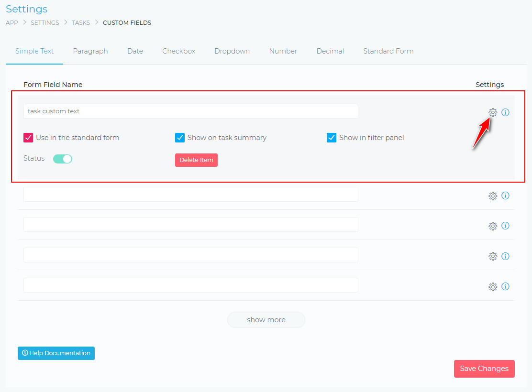Screen dimensions: 532x392
Task: Open settings gear for 'task custom text' field
Action: pyautogui.click(x=493, y=112)
